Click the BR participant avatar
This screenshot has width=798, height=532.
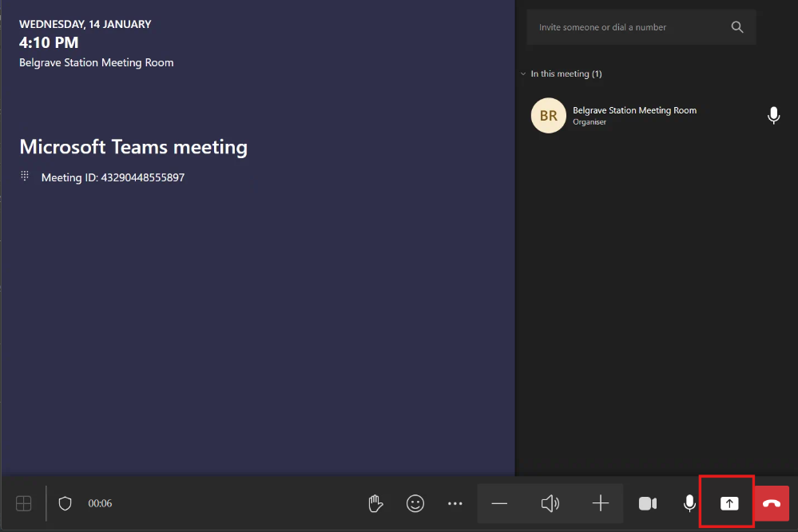(x=548, y=116)
